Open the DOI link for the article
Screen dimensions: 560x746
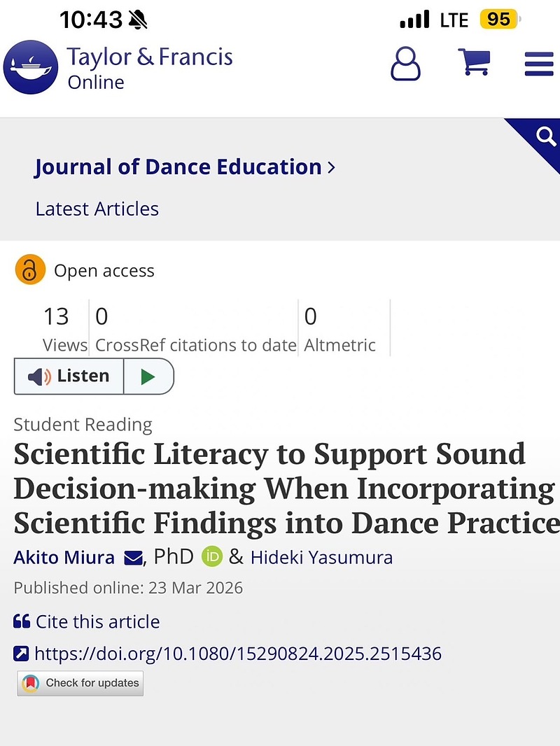coord(237,654)
